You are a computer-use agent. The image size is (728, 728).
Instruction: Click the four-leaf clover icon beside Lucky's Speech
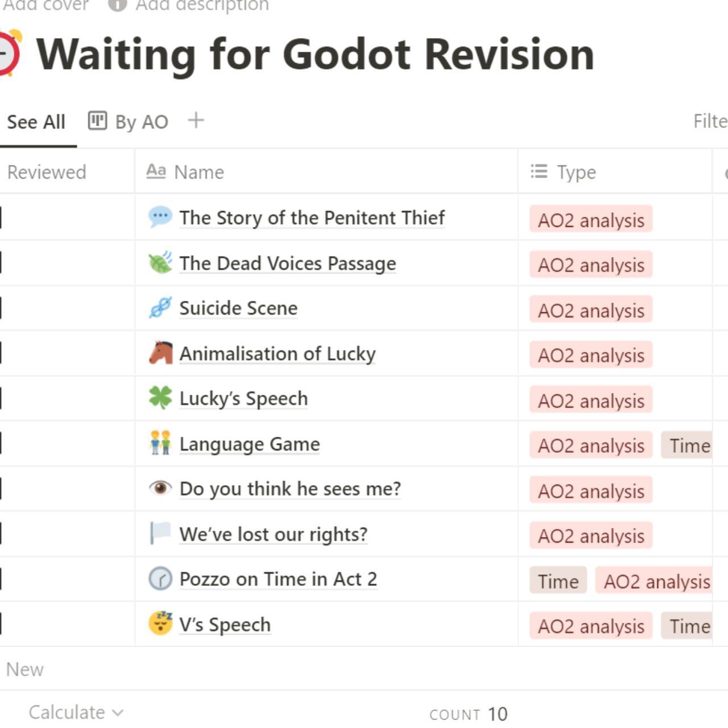(x=160, y=398)
